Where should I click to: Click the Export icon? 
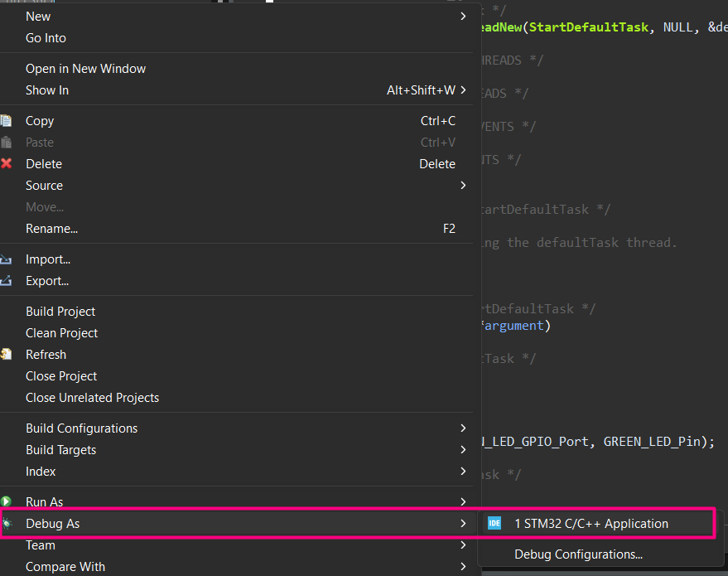[7, 281]
